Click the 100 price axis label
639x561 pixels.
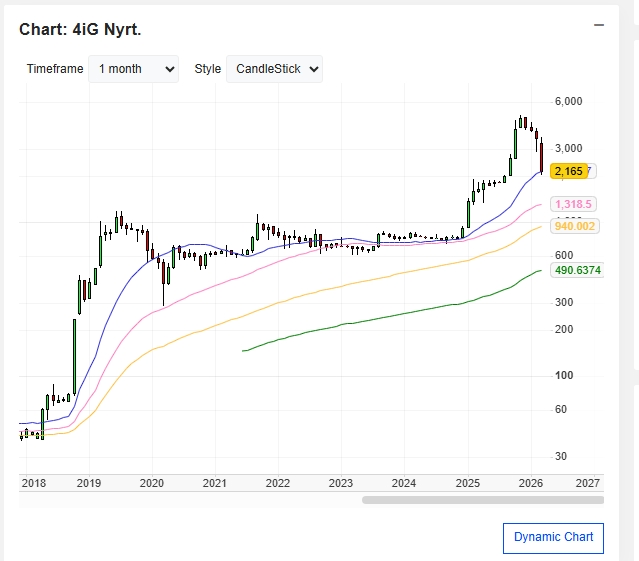pos(565,375)
